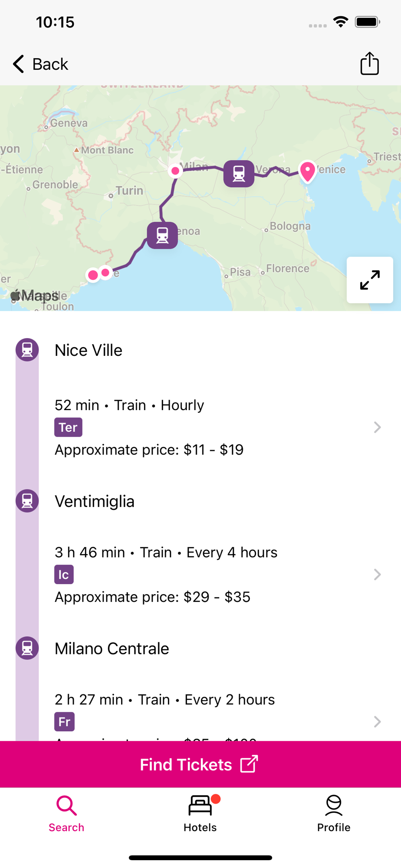The image size is (401, 868).
Task: Select the Milano Centrale stop name
Action: coord(112,648)
